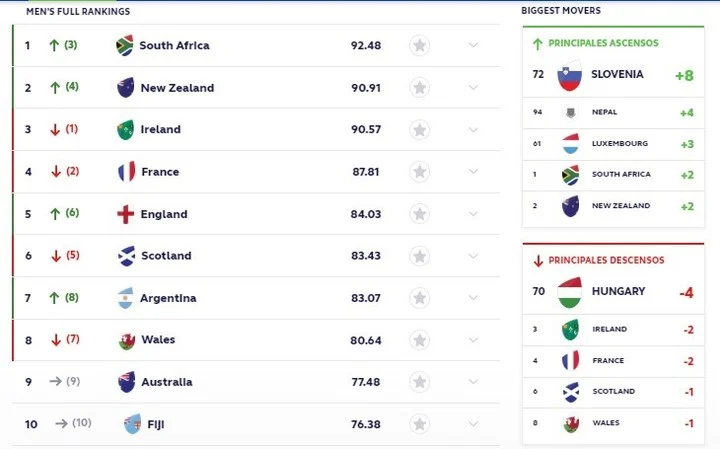Click Slovenia's green +8 change indicator
The width and height of the screenshot is (720, 449).
click(684, 75)
